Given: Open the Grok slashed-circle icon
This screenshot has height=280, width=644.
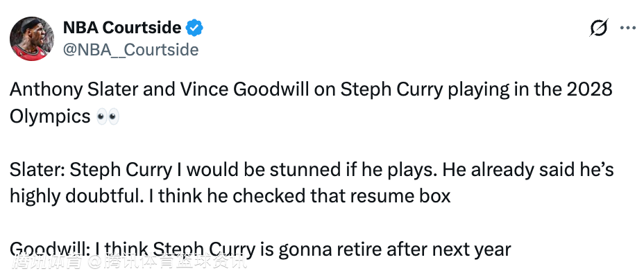Looking at the screenshot, I should 598,28.
